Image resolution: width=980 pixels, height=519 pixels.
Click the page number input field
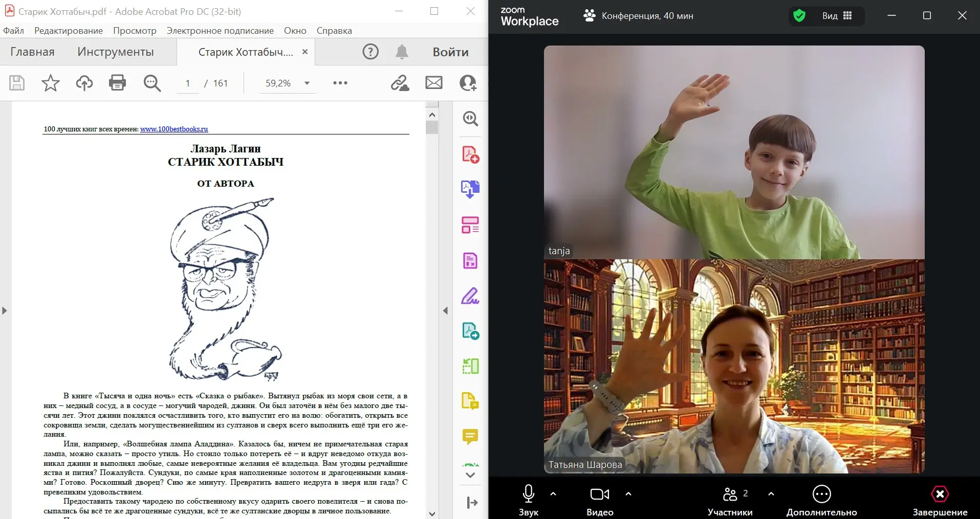188,83
